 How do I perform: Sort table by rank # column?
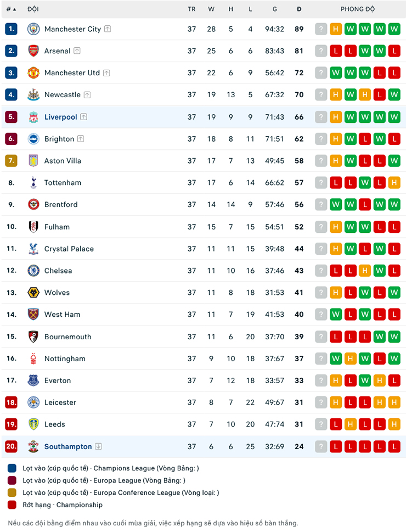11,9
